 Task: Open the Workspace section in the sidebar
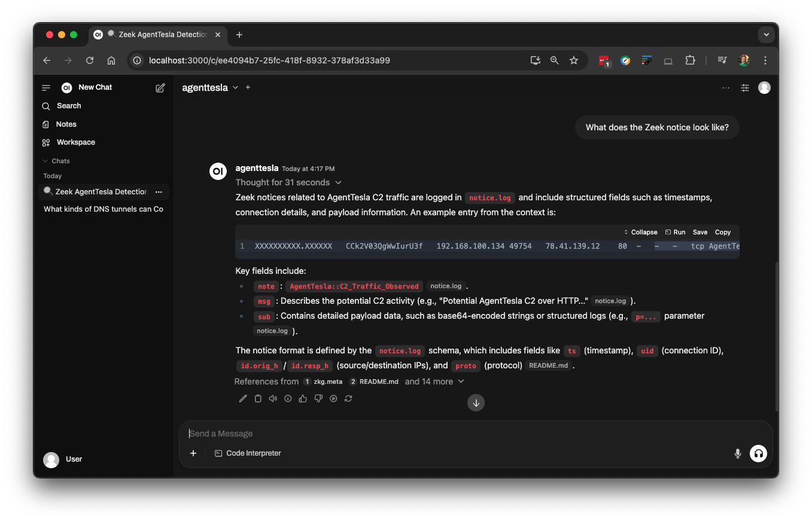[x=75, y=142]
